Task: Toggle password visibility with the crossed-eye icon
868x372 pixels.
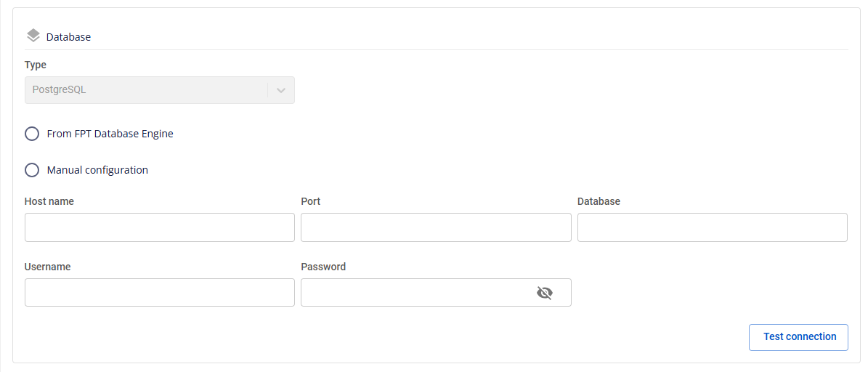Action: (545, 292)
